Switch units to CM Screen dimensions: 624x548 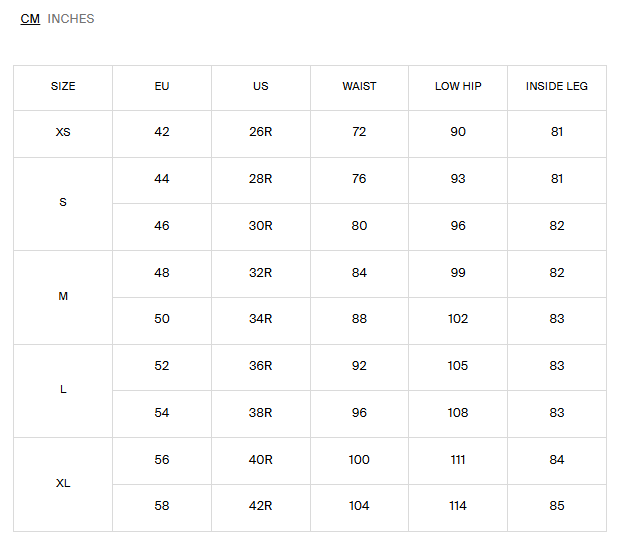(x=30, y=19)
